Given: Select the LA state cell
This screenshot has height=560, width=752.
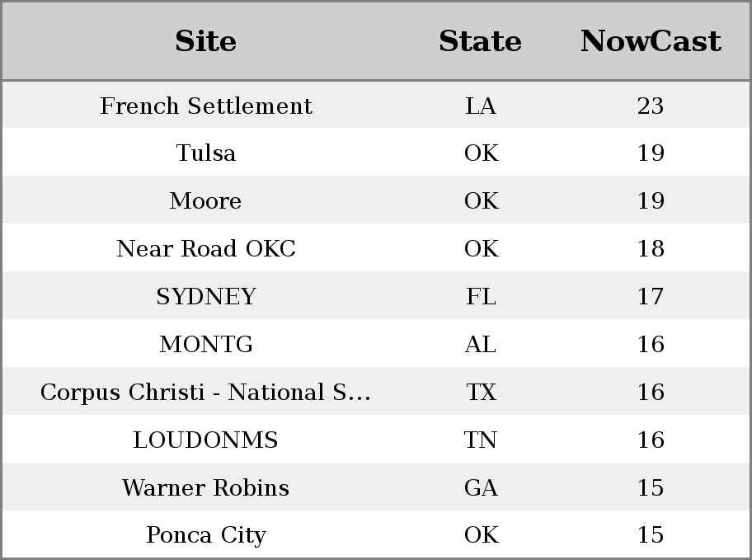Looking at the screenshot, I should click(481, 106).
